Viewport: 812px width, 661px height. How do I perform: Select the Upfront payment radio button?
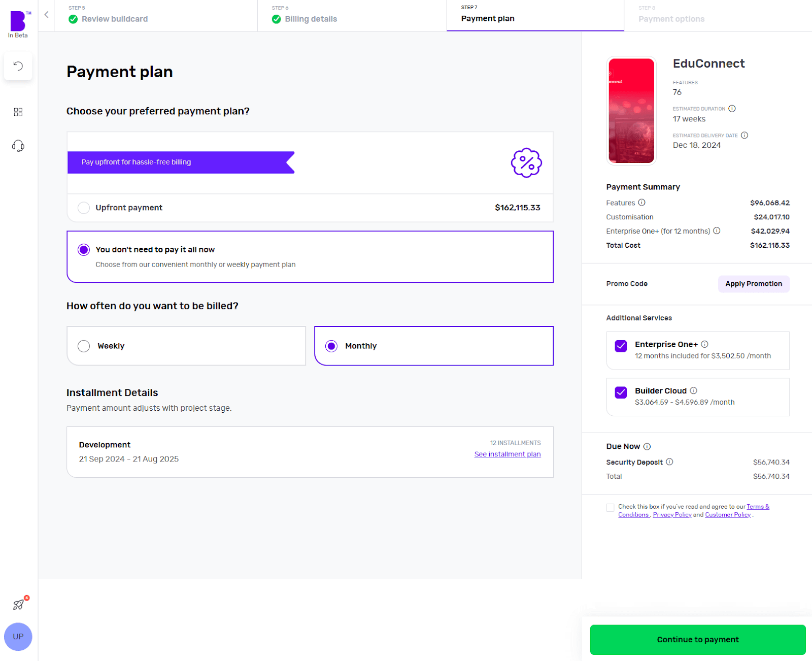tap(84, 208)
